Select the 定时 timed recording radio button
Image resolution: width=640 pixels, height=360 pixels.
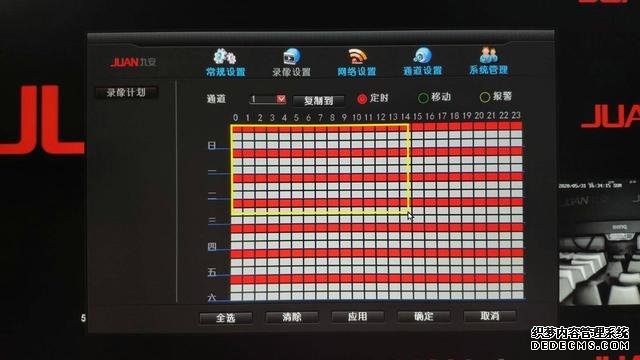pos(362,98)
